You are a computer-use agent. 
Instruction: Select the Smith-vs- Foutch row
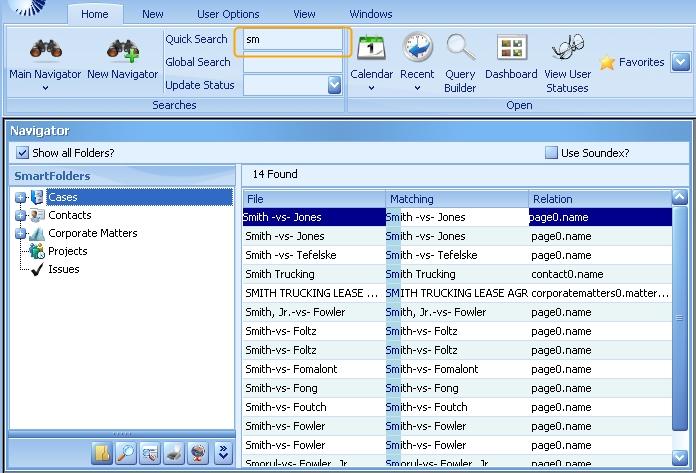click(457, 407)
